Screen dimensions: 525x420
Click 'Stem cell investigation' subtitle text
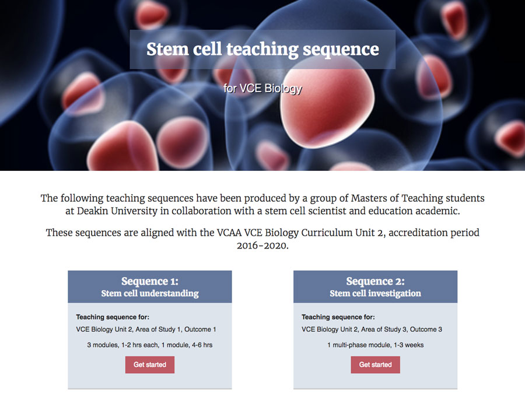[x=375, y=293]
